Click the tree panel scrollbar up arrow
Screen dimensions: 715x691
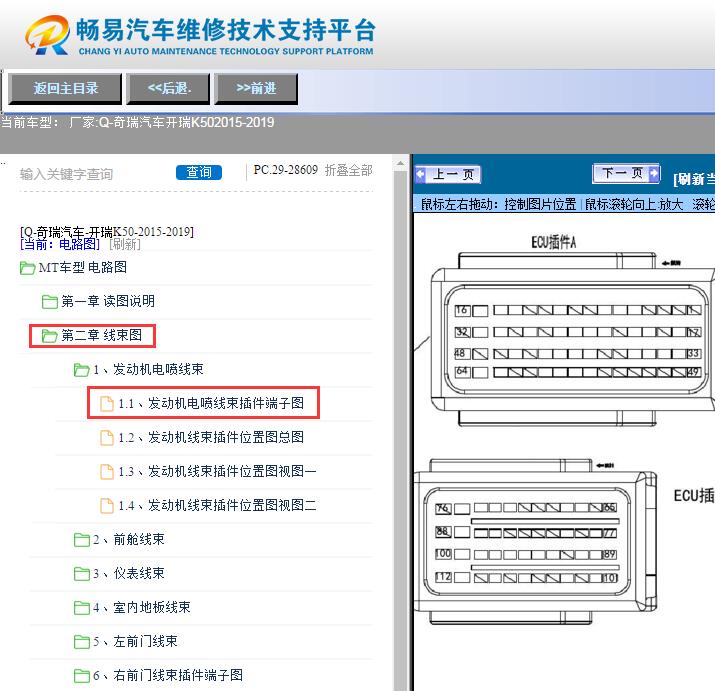point(400,163)
